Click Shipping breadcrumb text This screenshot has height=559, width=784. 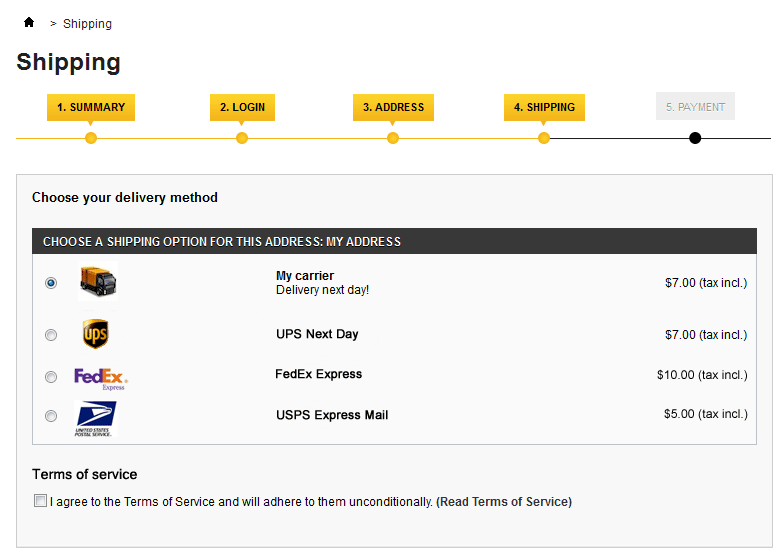(x=87, y=23)
